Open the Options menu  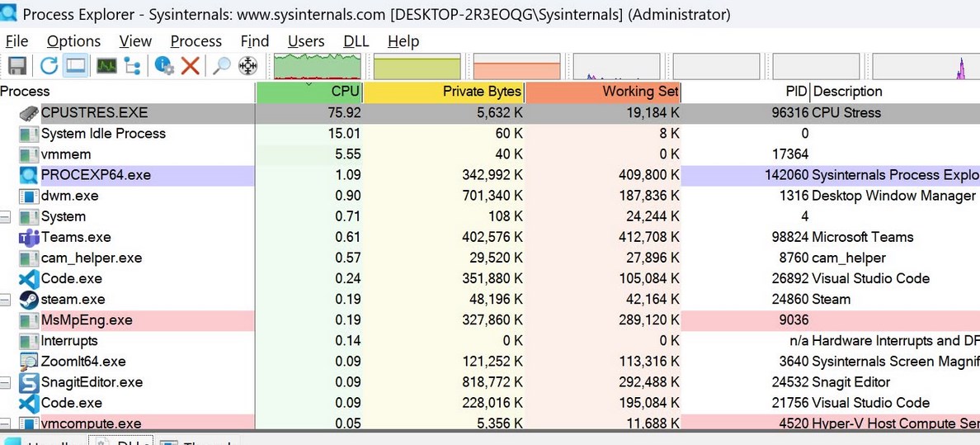coord(73,41)
